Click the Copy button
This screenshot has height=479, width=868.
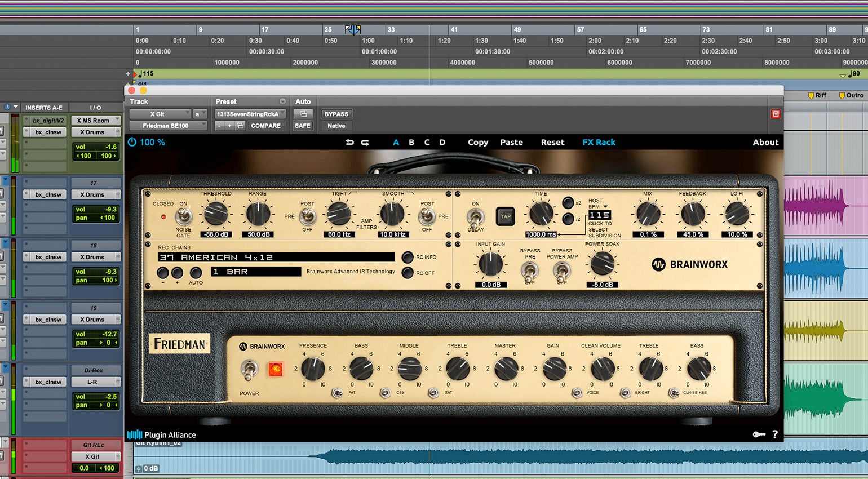478,142
